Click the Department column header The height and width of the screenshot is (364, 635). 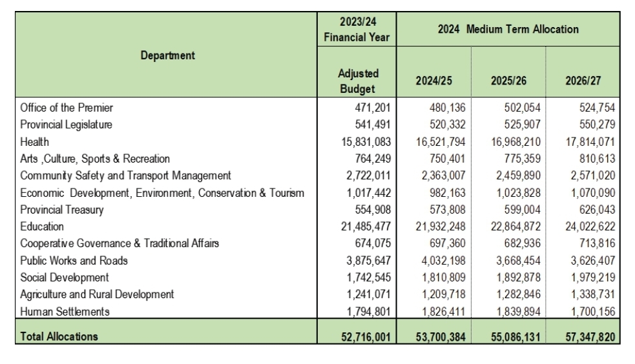pos(167,56)
